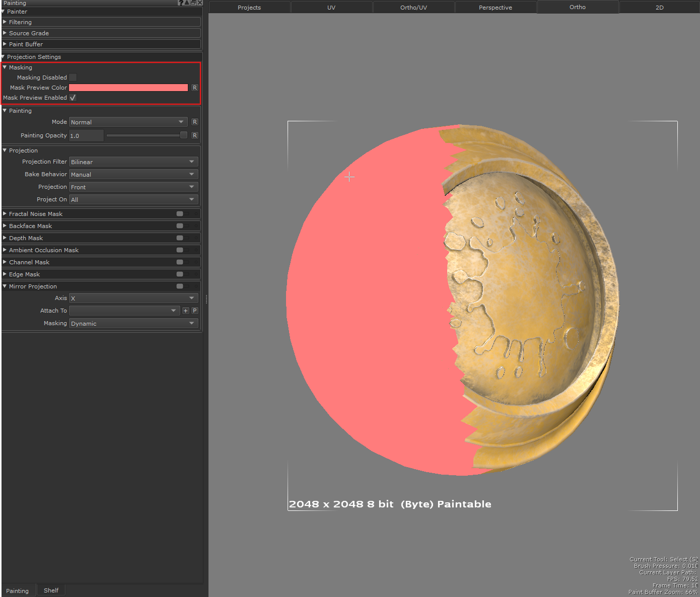Click the P button next to Attach To
This screenshot has height=597, width=700.
(194, 311)
